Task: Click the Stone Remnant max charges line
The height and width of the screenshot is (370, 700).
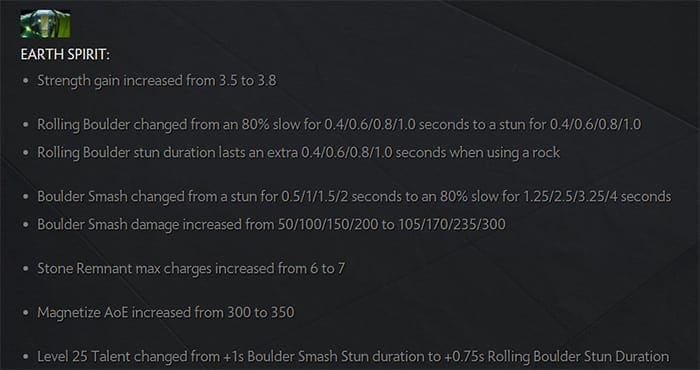Action: pos(191,269)
